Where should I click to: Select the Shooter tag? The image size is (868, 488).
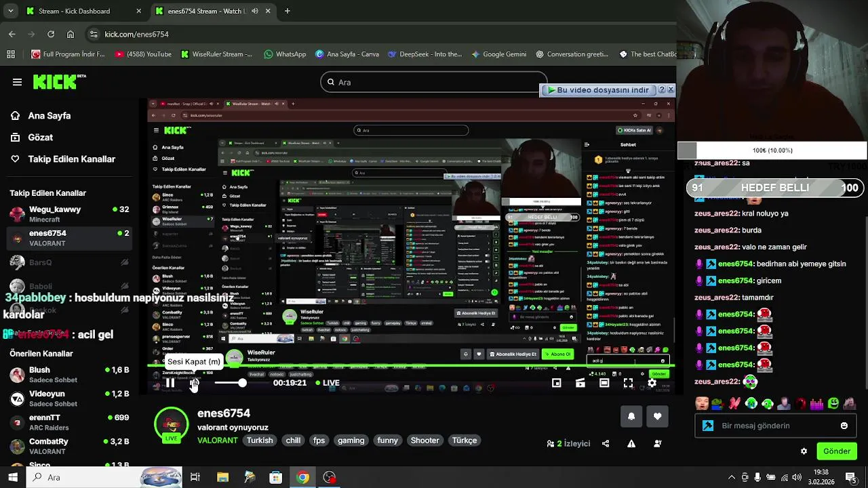pyautogui.click(x=425, y=441)
